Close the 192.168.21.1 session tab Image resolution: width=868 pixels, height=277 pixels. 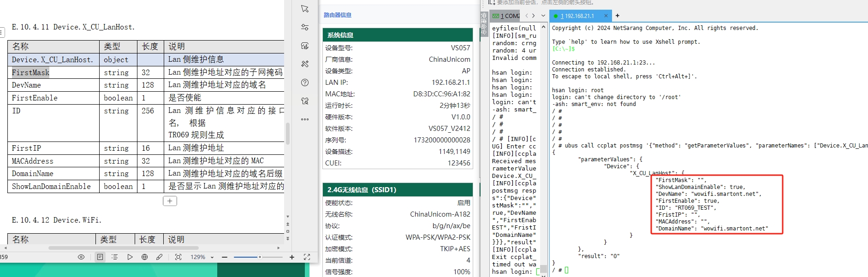coord(606,16)
